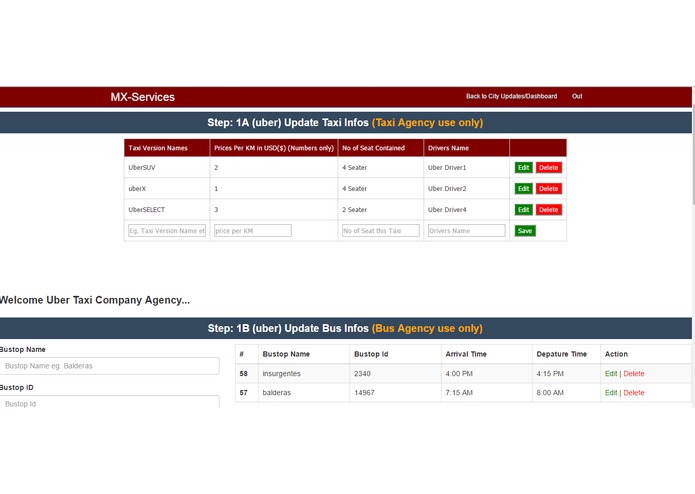Viewport: 695px width, 494px height.
Task: Click the Welcome Uber Taxi Company Agency text
Action: click(94, 300)
